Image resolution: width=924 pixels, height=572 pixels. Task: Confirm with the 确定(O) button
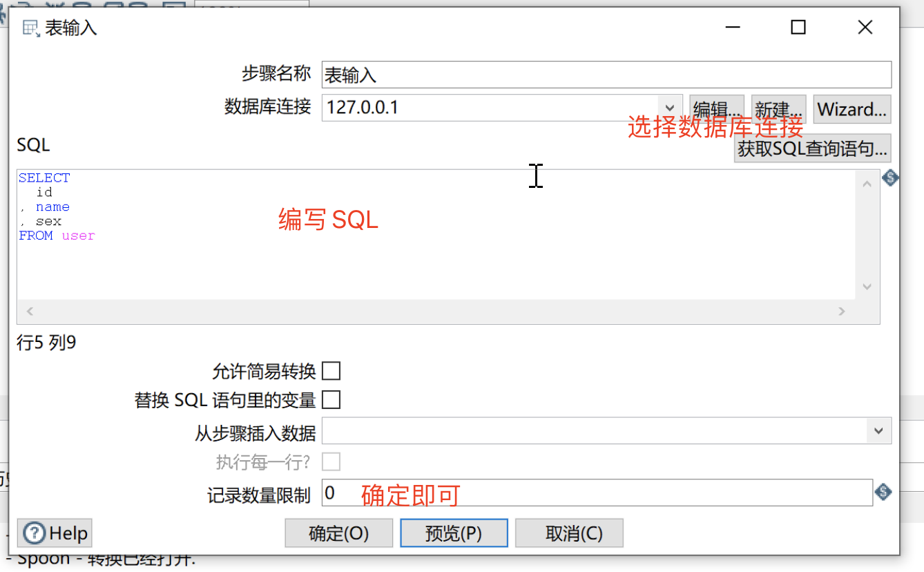tap(339, 533)
